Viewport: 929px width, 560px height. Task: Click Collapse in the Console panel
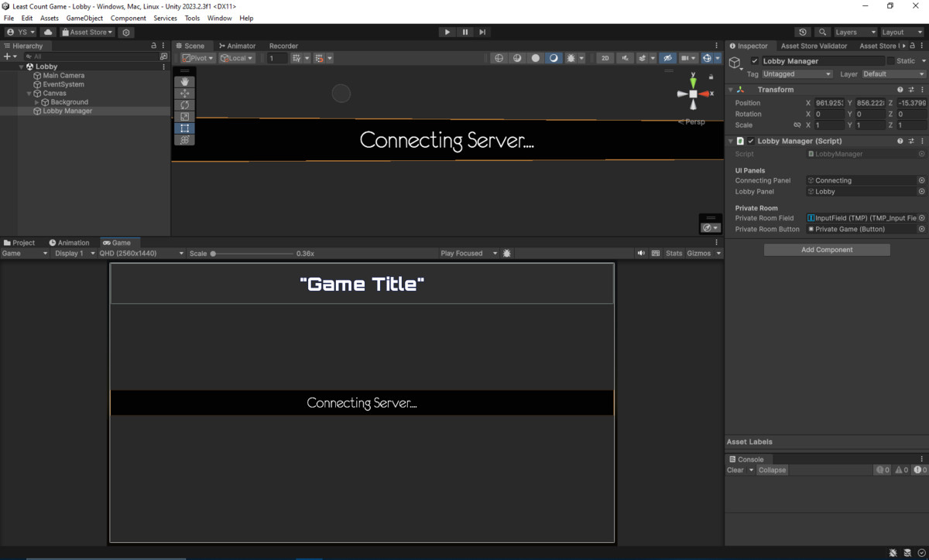[x=772, y=470]
